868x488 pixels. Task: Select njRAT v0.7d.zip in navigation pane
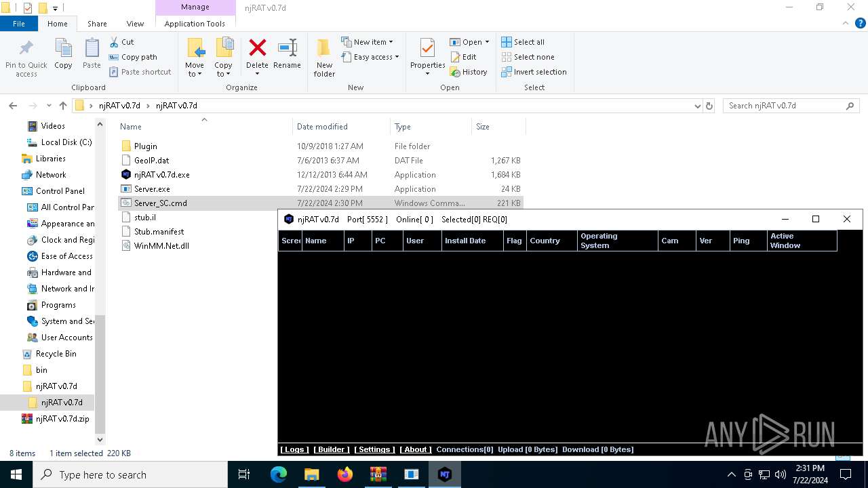point(62,419)
